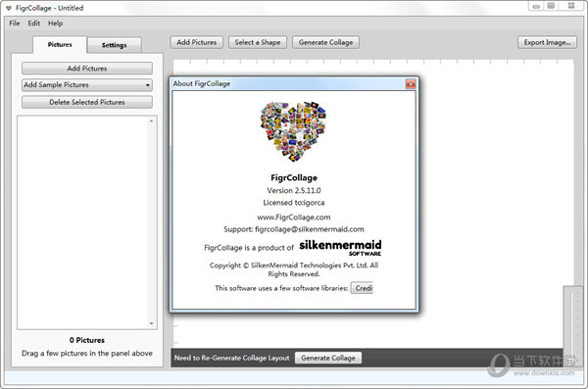Image resolution: width=588 pixels, height=389 pixels.
Task: Click Generate Collage in the top toolbar
Action: [325, 42]
